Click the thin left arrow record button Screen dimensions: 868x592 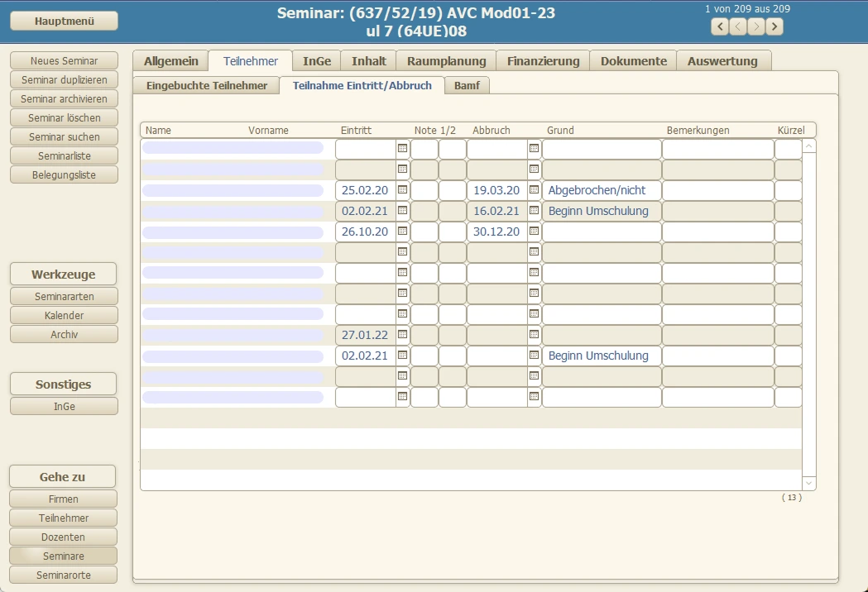click(738, 26)
